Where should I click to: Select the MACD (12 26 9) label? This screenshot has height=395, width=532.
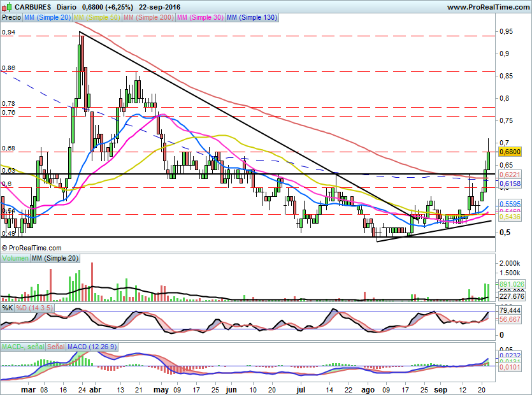coord(92,346)
